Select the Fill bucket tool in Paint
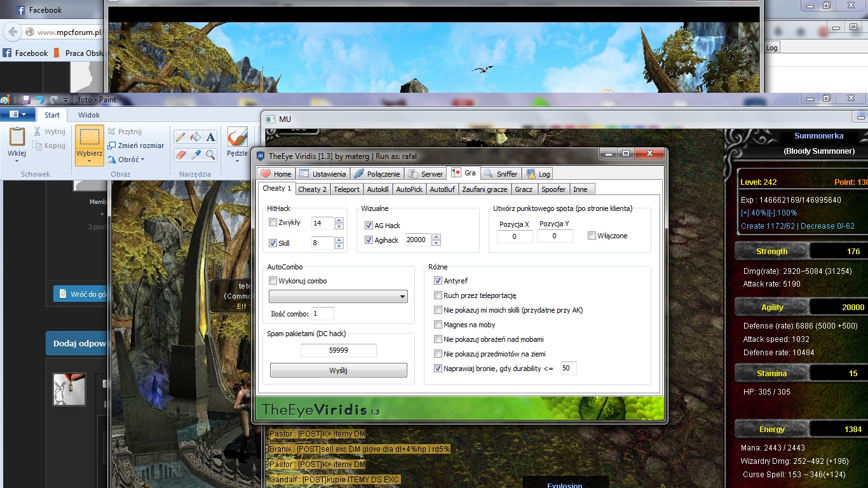The width and height of the screenshot is (868, 488). coord(196,137)
